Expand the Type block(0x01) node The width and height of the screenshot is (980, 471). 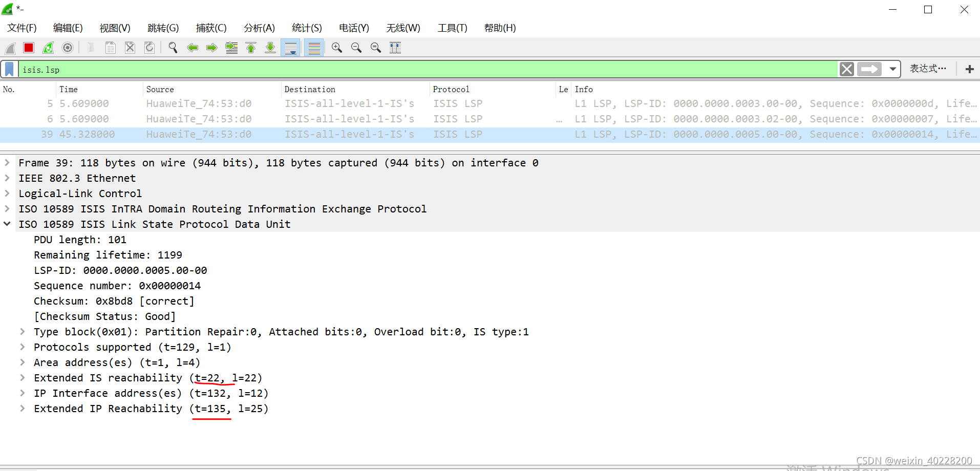click(23, 332)
